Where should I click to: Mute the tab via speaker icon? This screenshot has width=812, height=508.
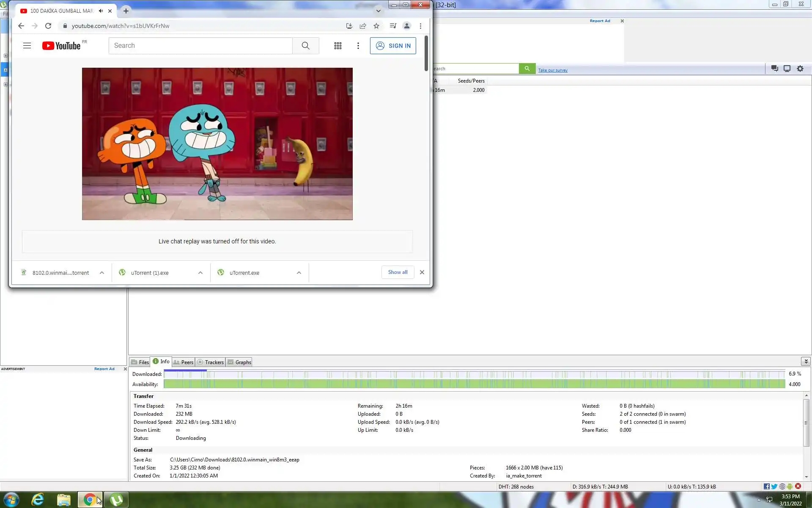tap(101, 11)
